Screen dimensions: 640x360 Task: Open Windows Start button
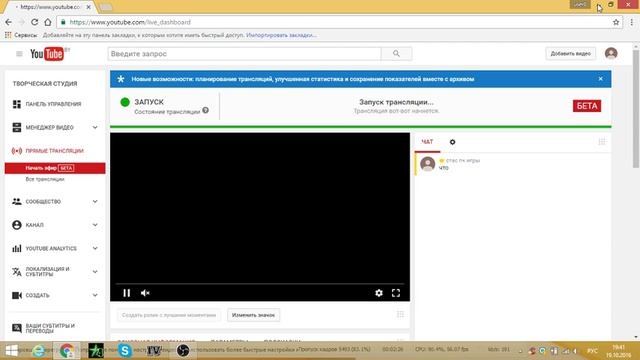coord(11,351)
